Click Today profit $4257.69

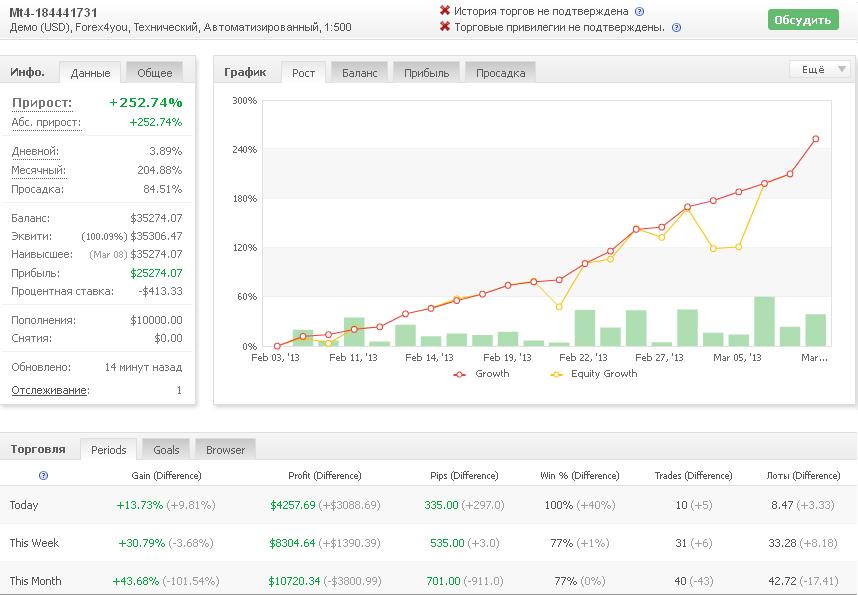[293, 505]
